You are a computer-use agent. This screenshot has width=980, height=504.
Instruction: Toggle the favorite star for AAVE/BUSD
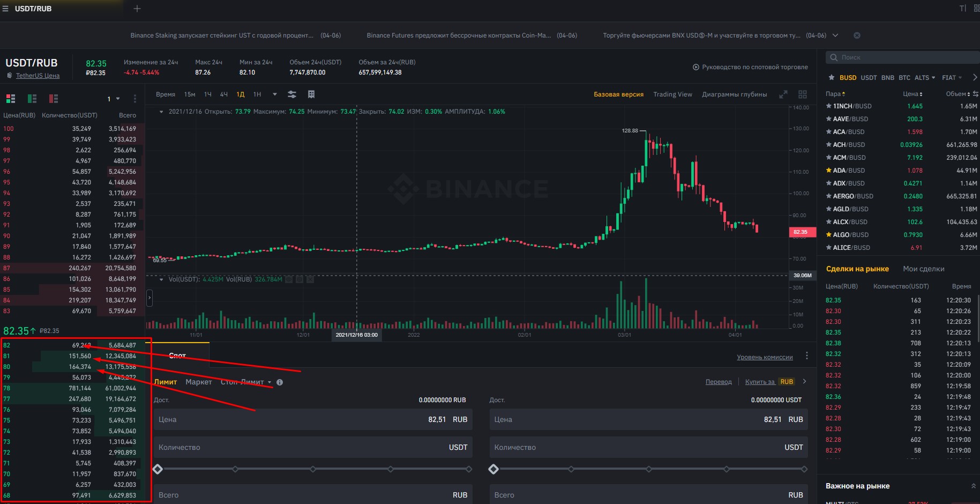tap(829, 119)
